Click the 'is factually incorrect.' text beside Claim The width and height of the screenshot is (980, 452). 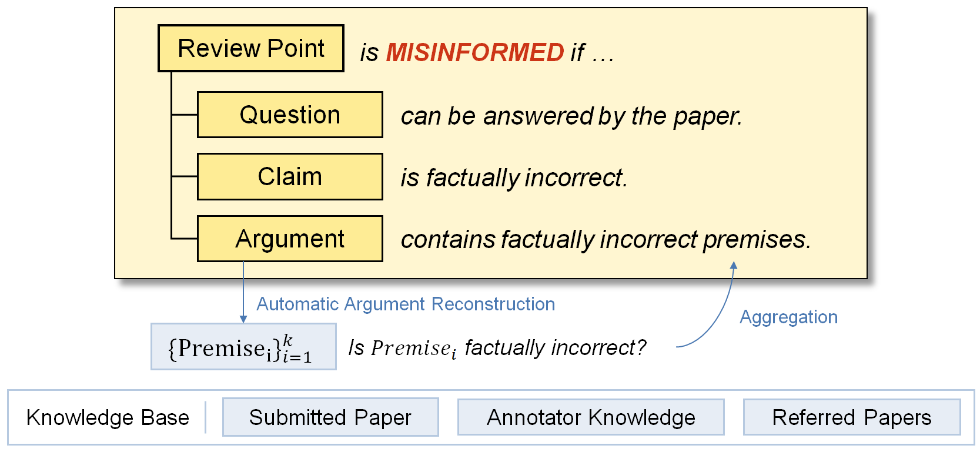[514, 178]
